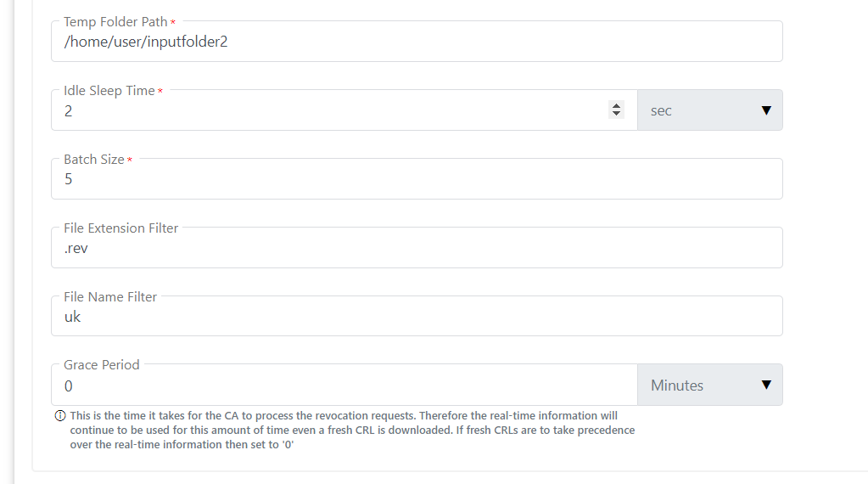868x484 pixels.
Task: Click the Grace Period label
Action: (101, 364)
